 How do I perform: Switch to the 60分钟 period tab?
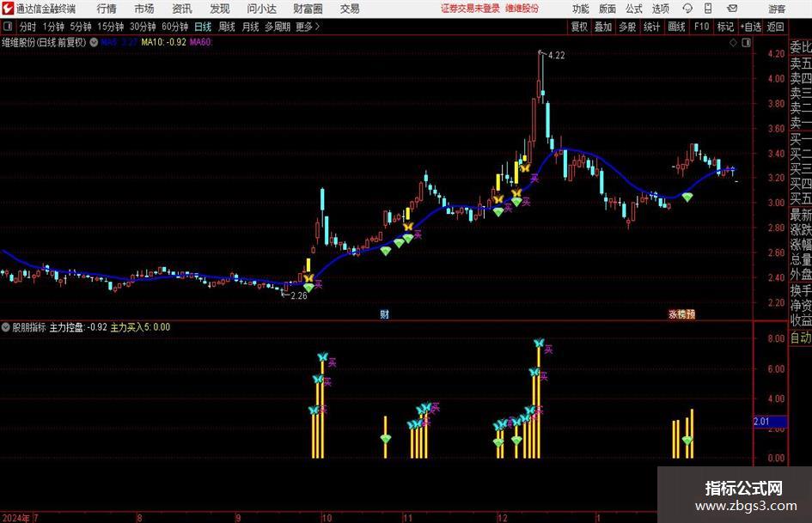coord(175,27)
